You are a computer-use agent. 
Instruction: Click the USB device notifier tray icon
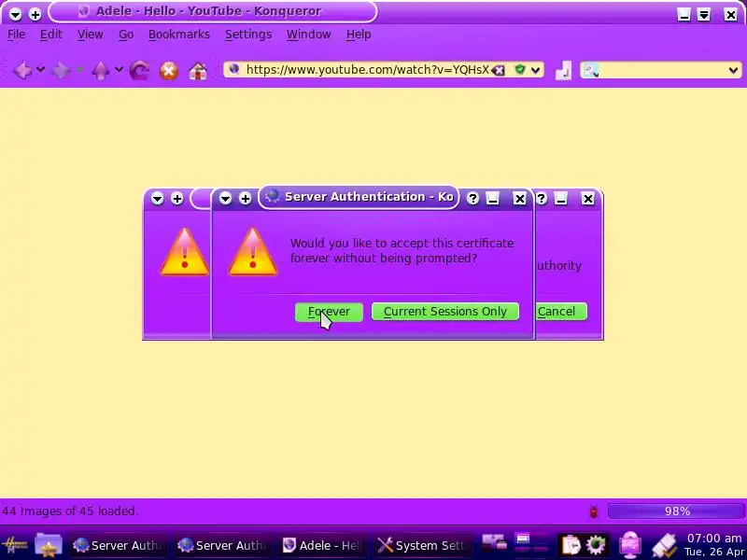(x=665, y=545)
